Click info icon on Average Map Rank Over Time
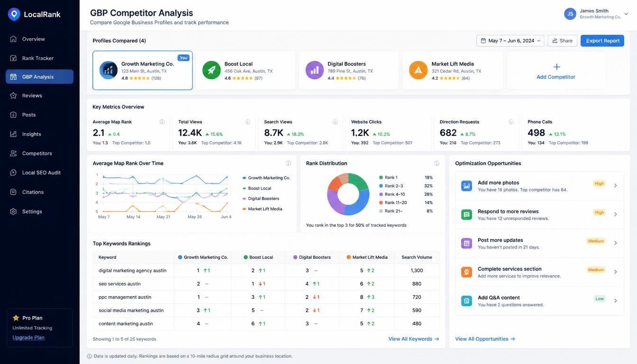 click(288, 163)
